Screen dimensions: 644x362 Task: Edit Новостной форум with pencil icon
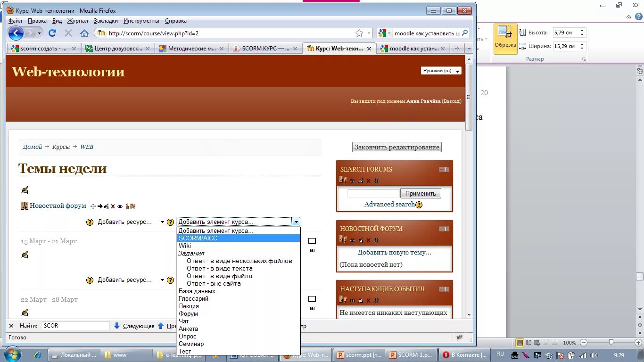coord(107,206)
